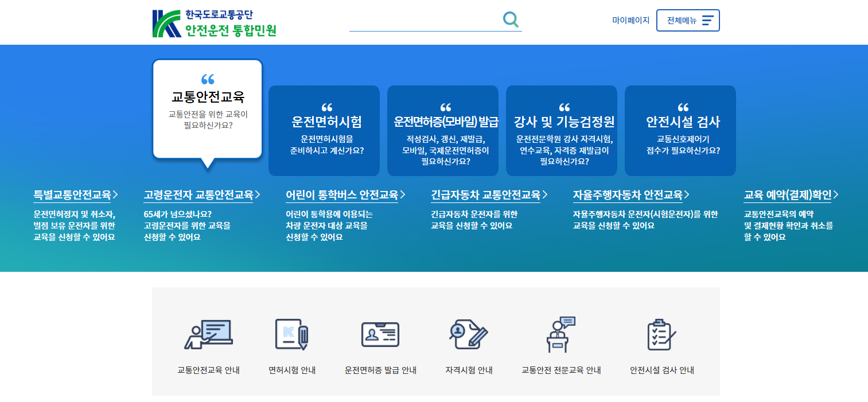Click chevron next to 긴급자동차 교통안전교육
868x402 pixels.
545,194
